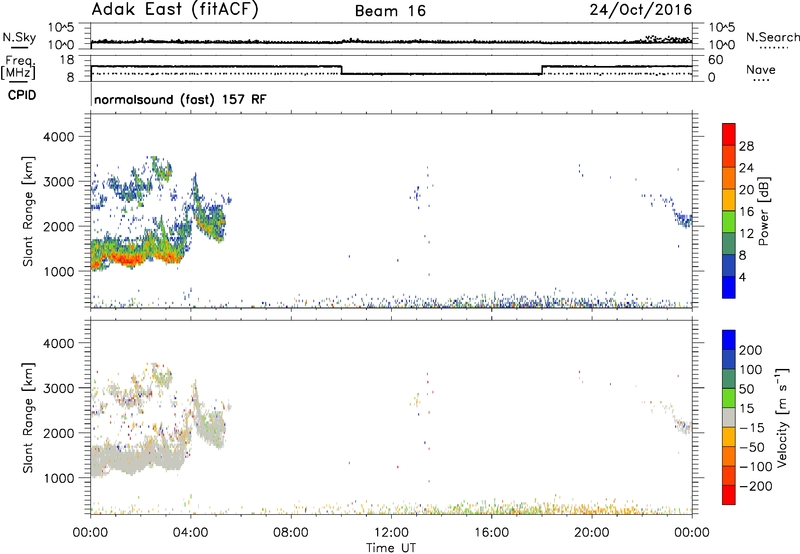800x554 pixels.
Task: Click the 'Beam 16' label
Action: click(390, 11)
